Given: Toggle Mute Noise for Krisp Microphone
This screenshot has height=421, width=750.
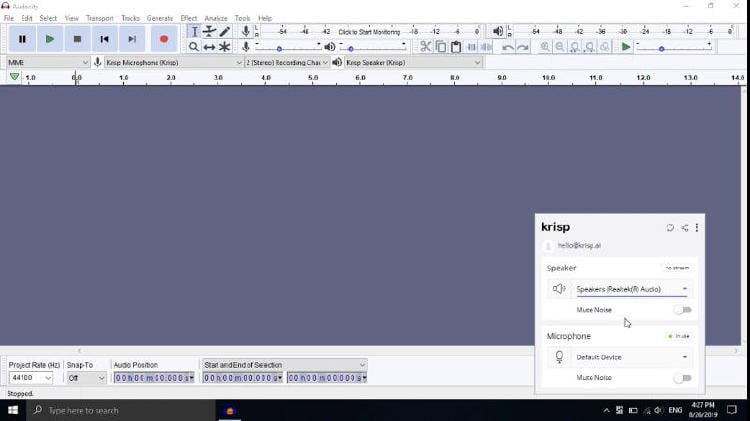Looking at the screenshot, I should 682,378.
